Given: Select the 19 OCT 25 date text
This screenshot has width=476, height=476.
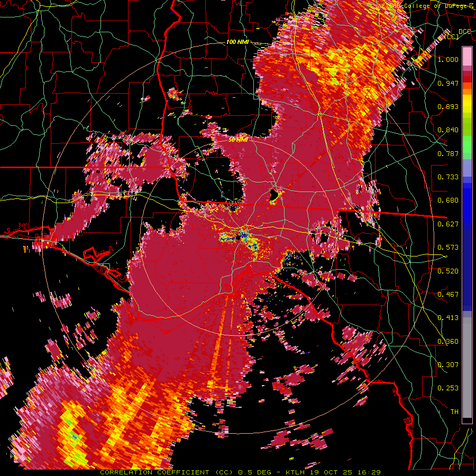Looking at the screenshot, I should [x=330, y=472].
